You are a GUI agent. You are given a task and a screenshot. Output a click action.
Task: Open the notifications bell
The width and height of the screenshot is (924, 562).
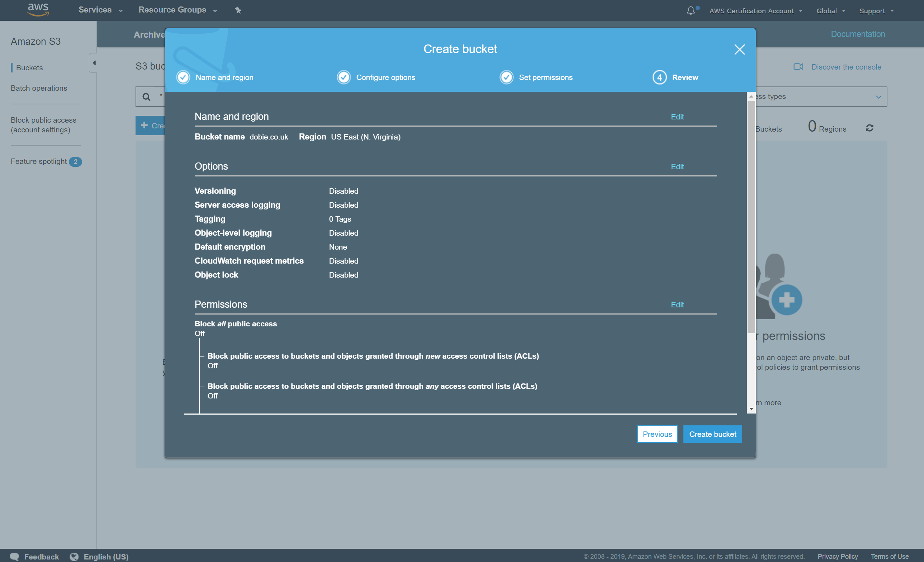click(691, 10)
